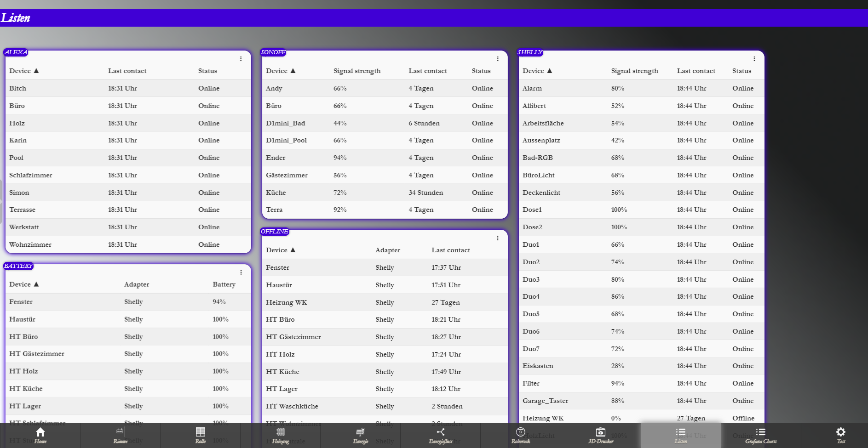
Task: Select the HT Waschküche row in OFFLINE
Action: click(385, 406)
